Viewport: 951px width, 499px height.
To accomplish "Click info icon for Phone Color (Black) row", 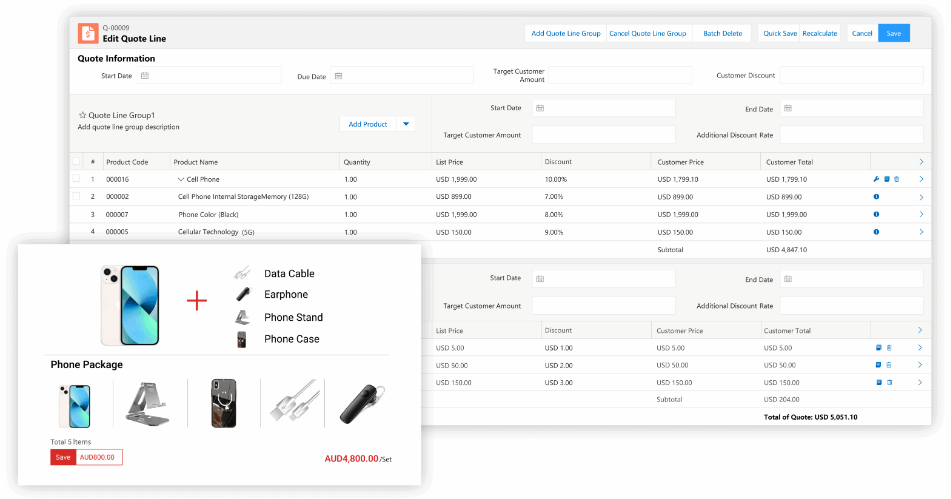I will click(876, 214).
